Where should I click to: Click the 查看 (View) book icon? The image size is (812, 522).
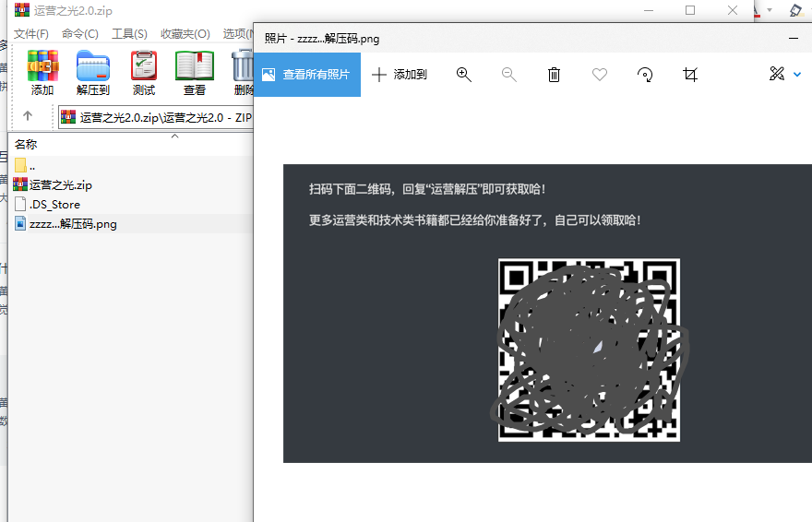(194, 73)
